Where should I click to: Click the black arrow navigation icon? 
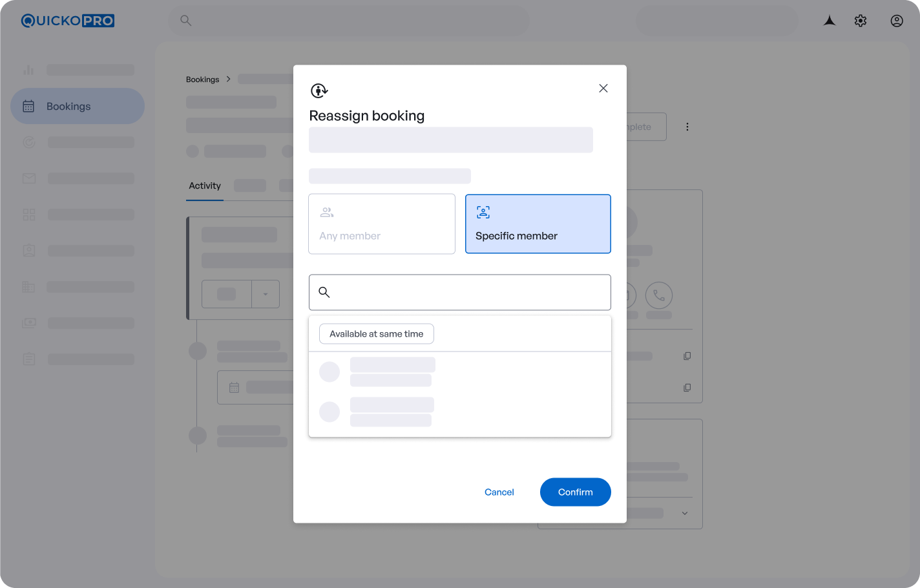point(830,21)
